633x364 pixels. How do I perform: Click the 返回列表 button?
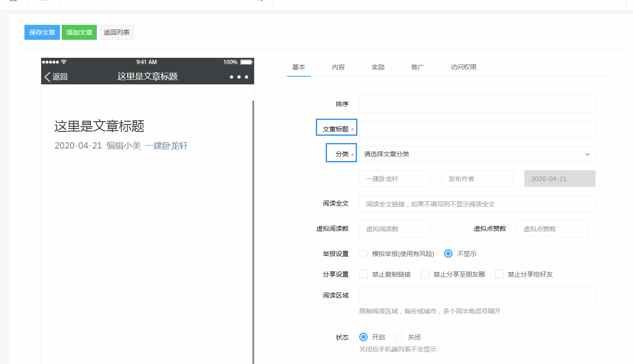click(x=117, y=33)
